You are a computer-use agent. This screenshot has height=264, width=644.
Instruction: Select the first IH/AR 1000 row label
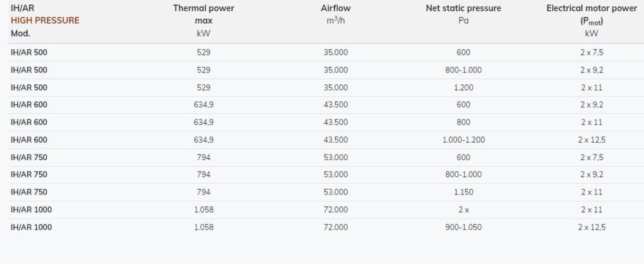pos(31,210)
